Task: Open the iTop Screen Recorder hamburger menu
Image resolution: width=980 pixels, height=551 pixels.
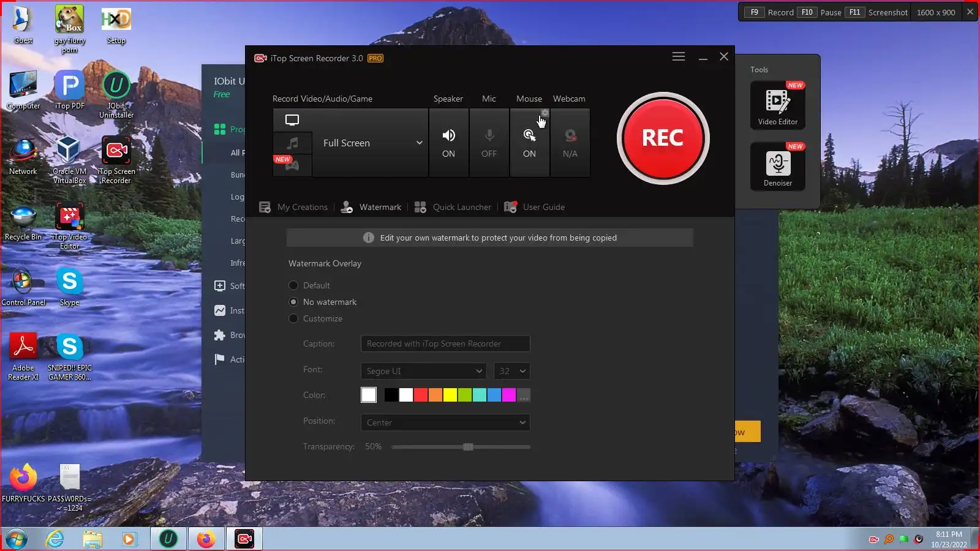Action: point(679,56)
